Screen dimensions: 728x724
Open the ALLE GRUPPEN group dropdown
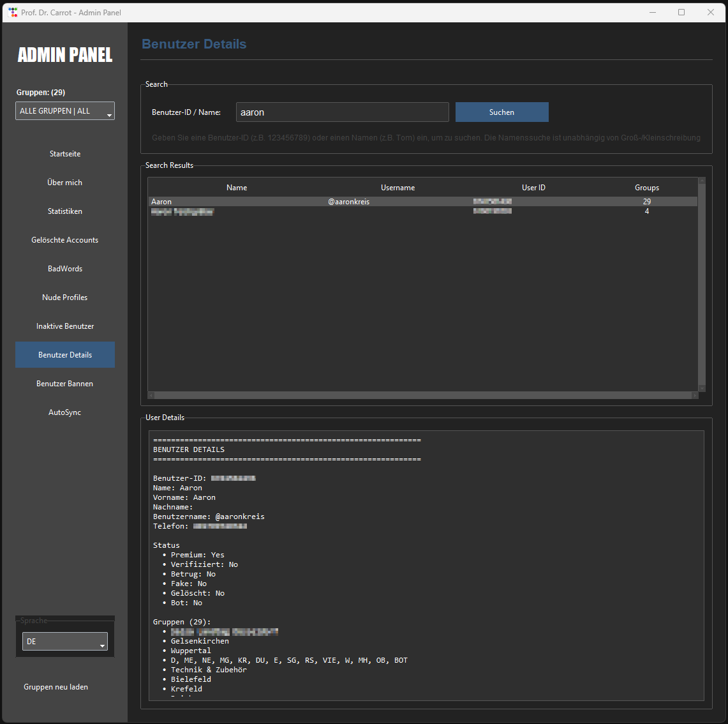pos(65,111)
